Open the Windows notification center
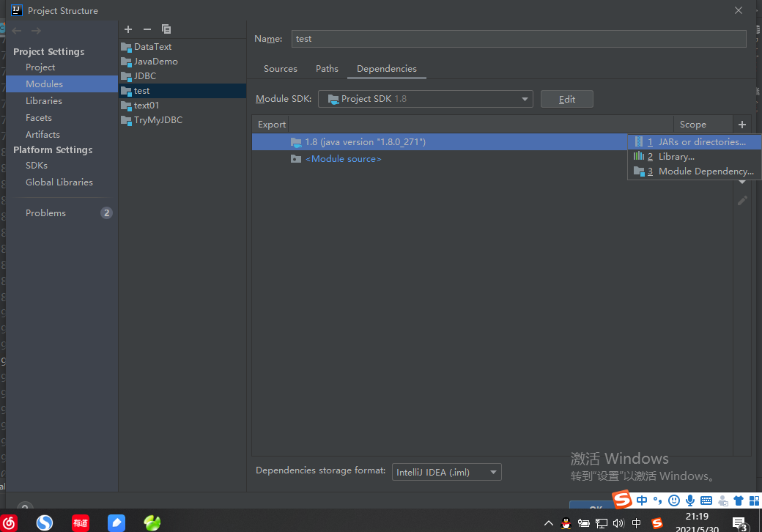The width and height of the screenshot is (762, 532). tap(740, 524)
